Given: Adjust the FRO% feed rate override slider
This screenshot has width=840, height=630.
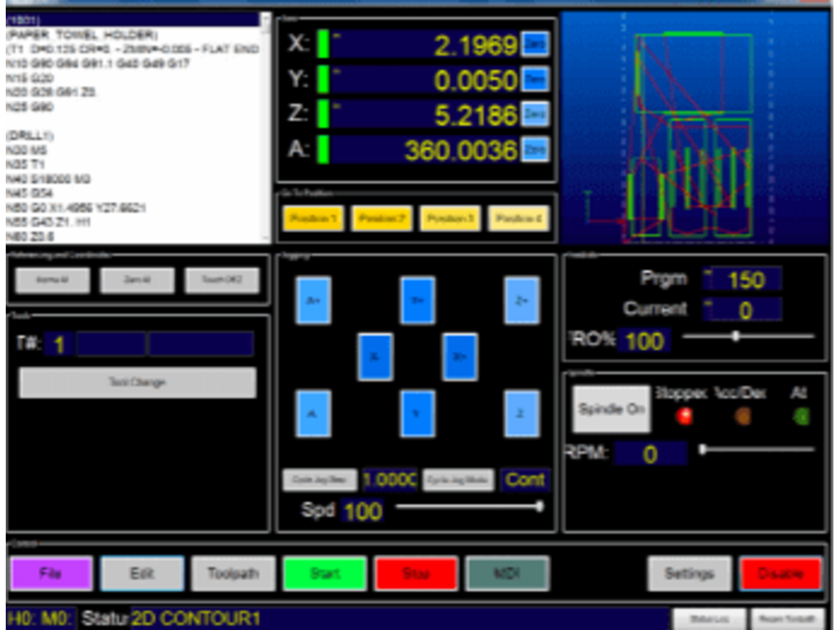Looking at the screenshot, I should pos(748,336).
